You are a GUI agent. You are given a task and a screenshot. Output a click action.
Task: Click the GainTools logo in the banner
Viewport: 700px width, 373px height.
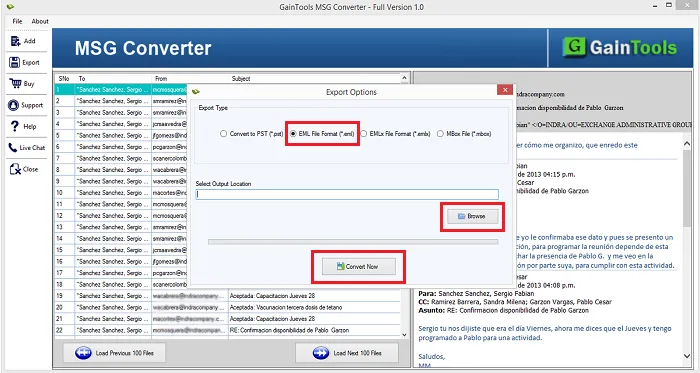click(x=620, y=48)
